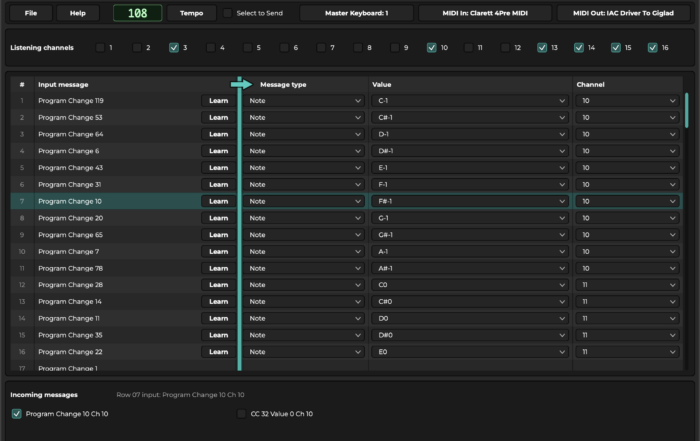Viewport: 700px width, 441px height.
Task: Open the value dropdown showing A#-1
Action: [470, 268]
